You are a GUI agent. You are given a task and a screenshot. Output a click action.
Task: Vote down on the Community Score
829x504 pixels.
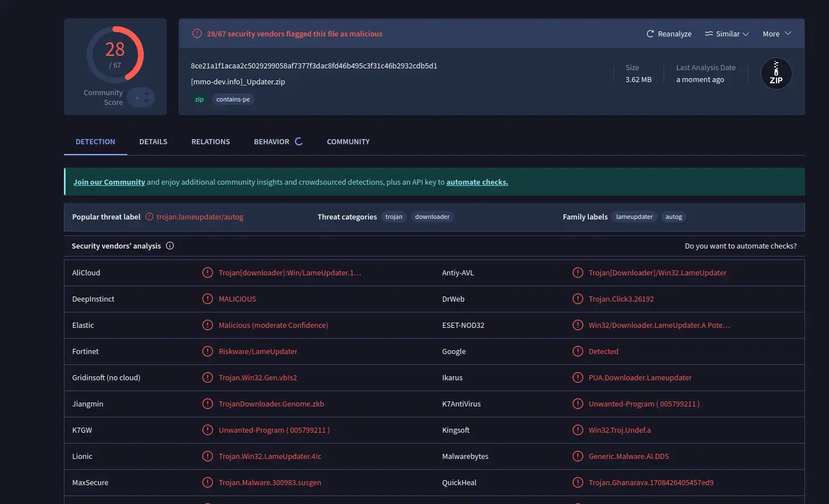[x=147, y=102]
